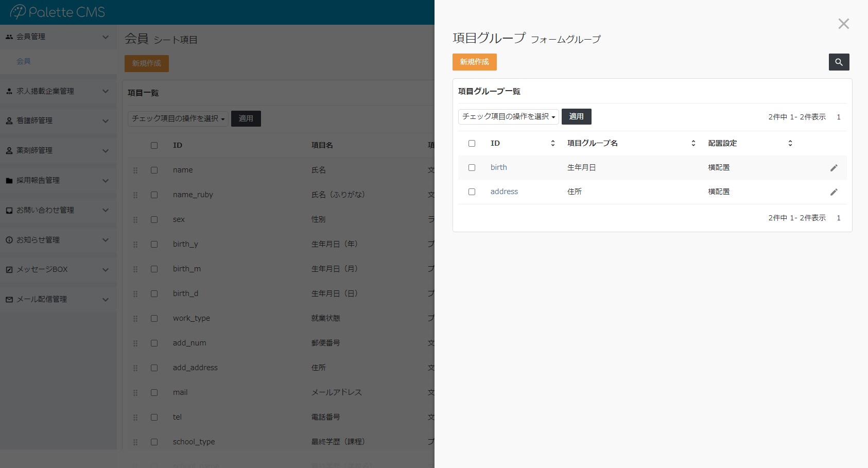
Task: Open the 会員 submenu item
Action: point(24,61)
